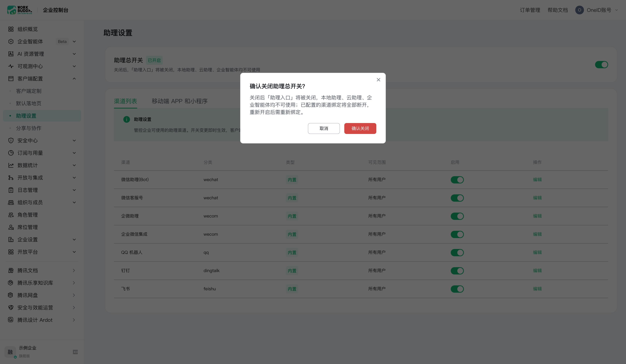The height and width of the screenshot is (364, 626).
Task: Click the 数据统计 chart icon
Action: tap(11, 165)
